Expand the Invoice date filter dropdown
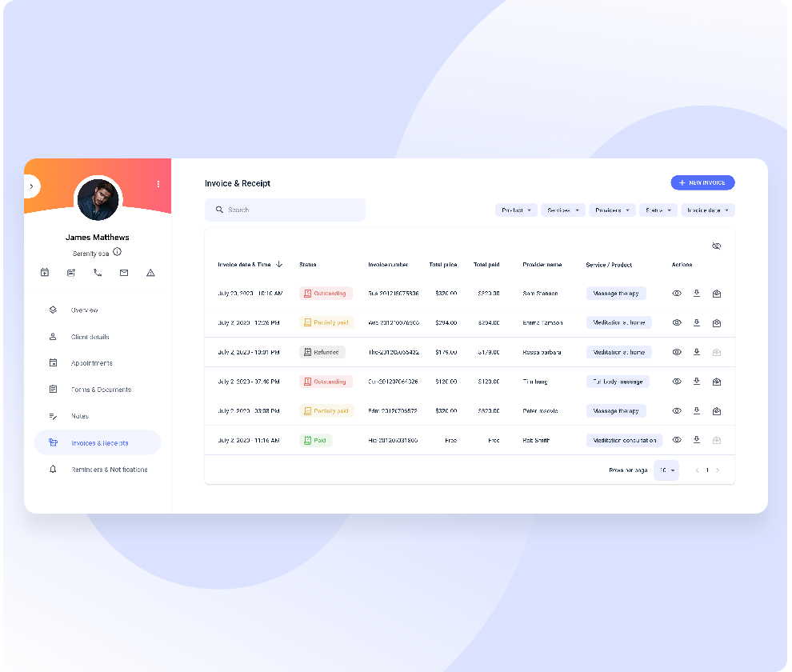 click(708, 210)
